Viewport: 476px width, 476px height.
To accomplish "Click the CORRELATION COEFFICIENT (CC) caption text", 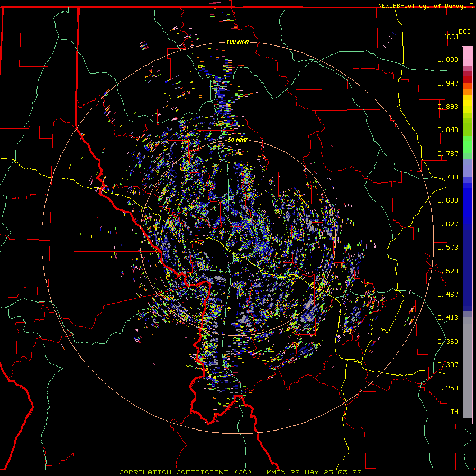I will [185, 472].
